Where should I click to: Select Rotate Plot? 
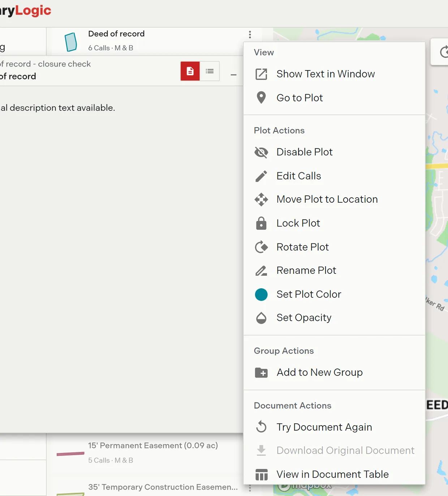coord(334,247)
